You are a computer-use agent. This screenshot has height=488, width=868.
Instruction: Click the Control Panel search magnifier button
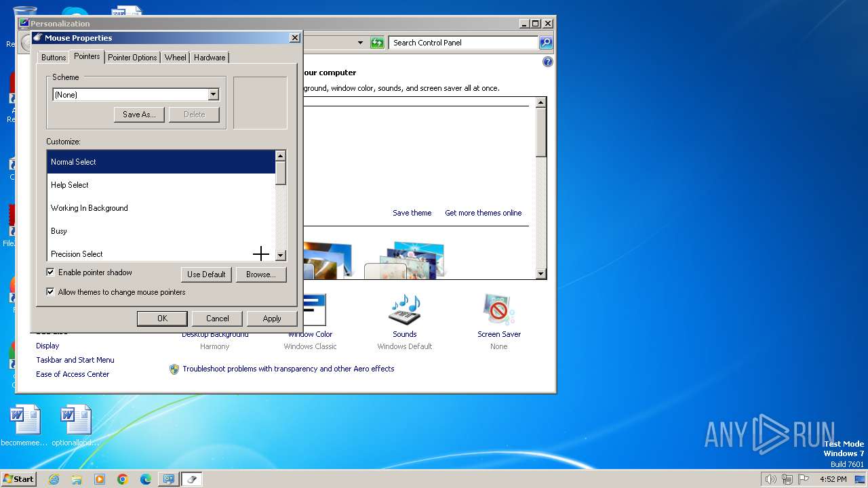pyautogui.click(x=546, y=43)
